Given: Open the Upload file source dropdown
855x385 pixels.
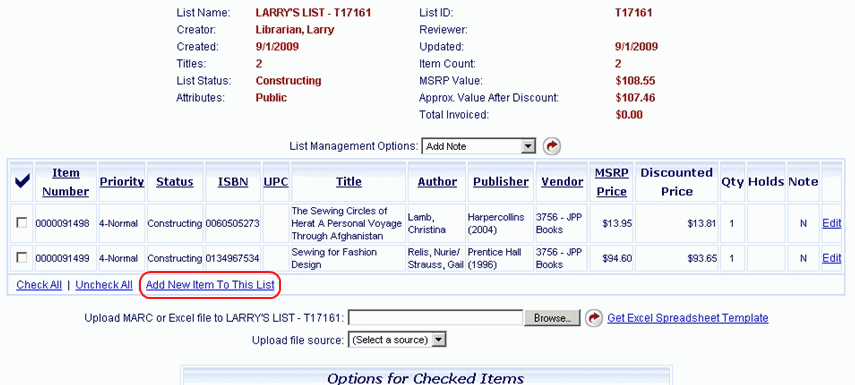Looking at the screenshot, I should click(397, 340).
